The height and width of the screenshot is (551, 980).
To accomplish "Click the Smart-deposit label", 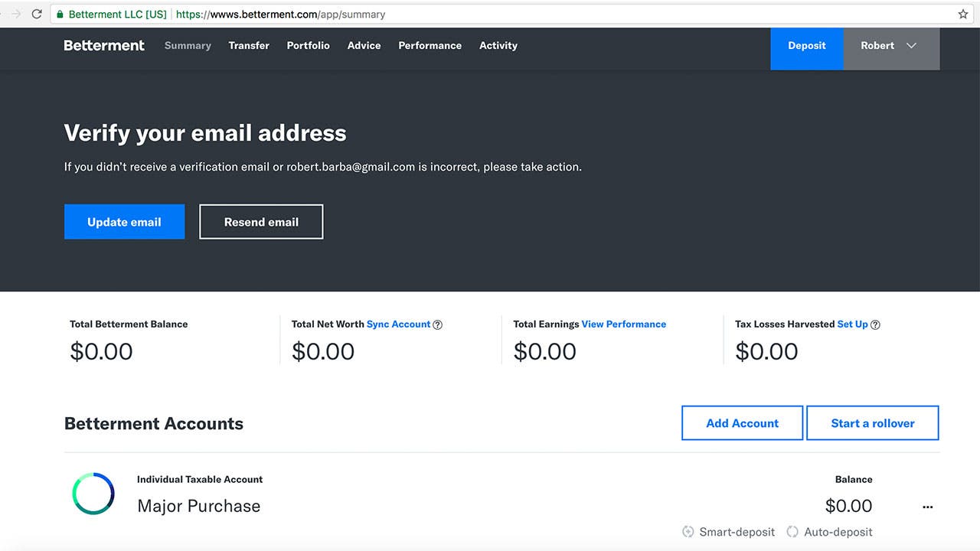I will click(737, 532).
